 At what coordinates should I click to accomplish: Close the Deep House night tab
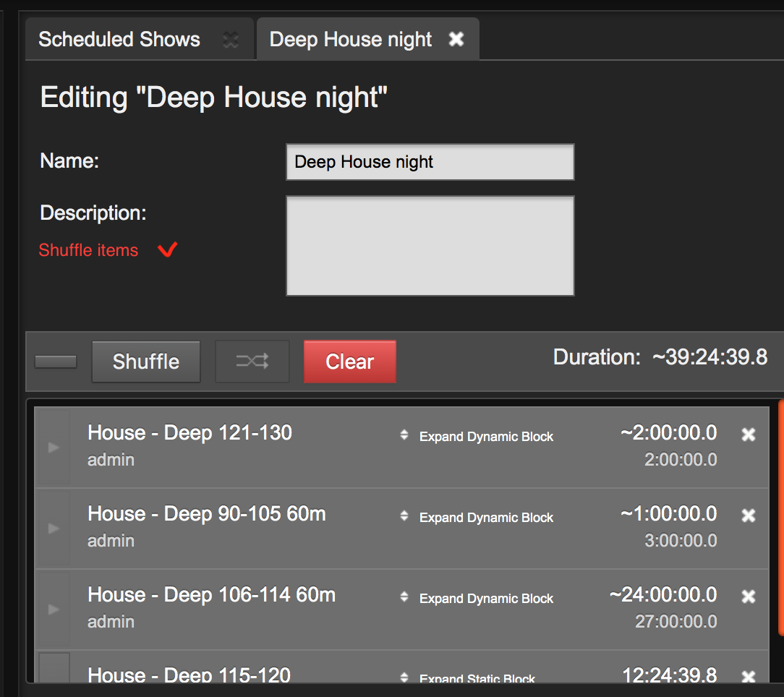tap(456, 39)
